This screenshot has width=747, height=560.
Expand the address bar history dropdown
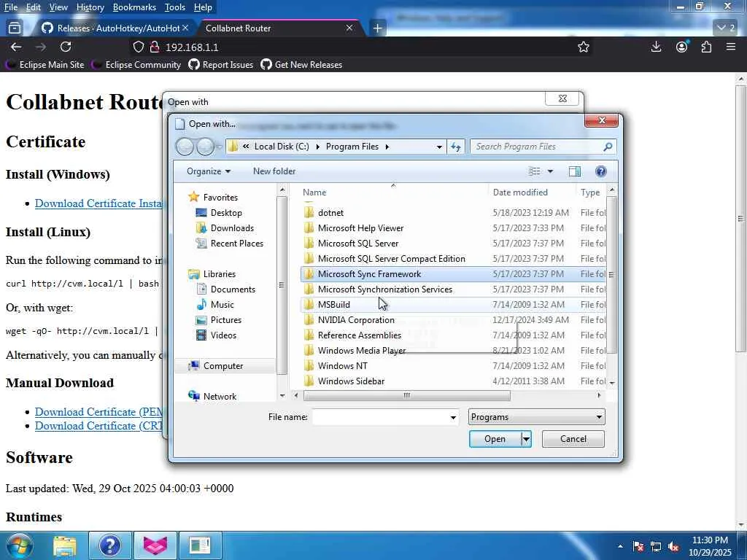(x=439, y=147)
